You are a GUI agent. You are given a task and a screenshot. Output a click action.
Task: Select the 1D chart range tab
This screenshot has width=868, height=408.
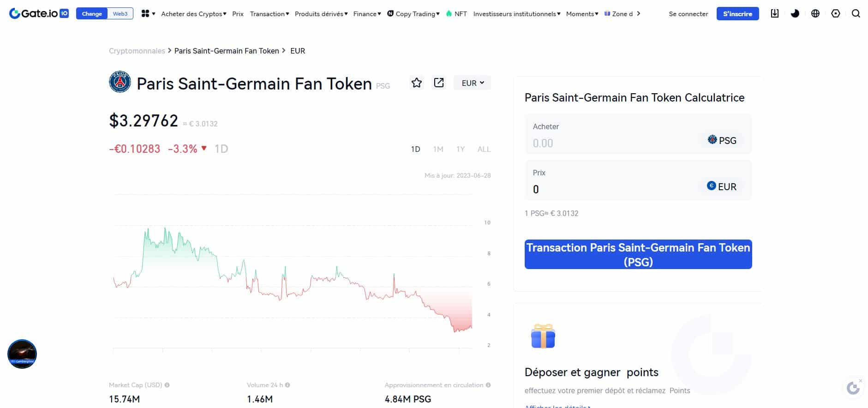(x=415, y=149)
